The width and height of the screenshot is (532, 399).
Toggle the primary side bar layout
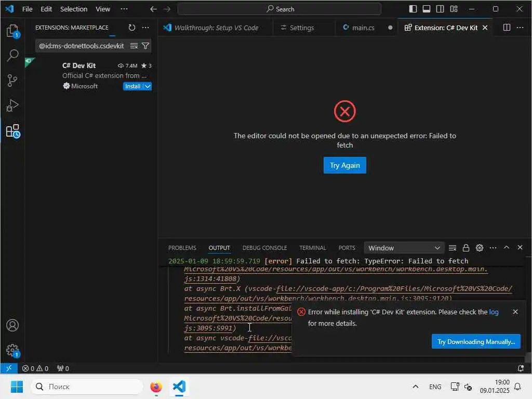[x=413, y=9]
